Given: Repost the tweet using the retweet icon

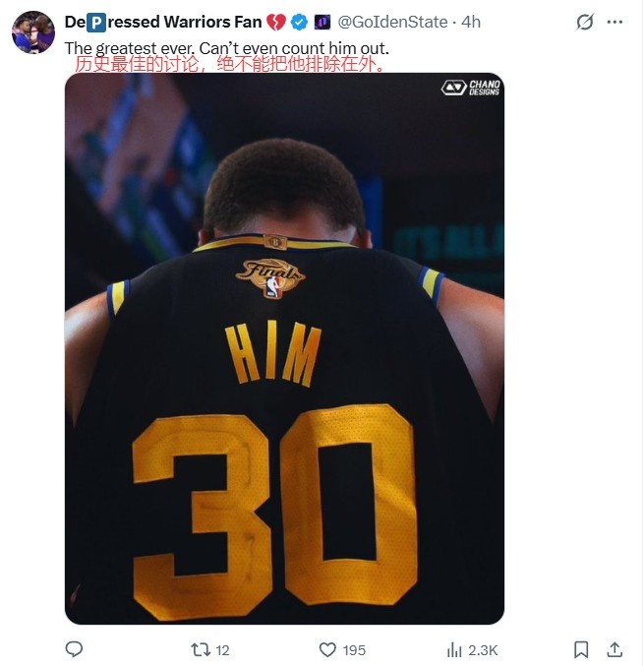Looking at the screenshot, I should click(200, 649).
